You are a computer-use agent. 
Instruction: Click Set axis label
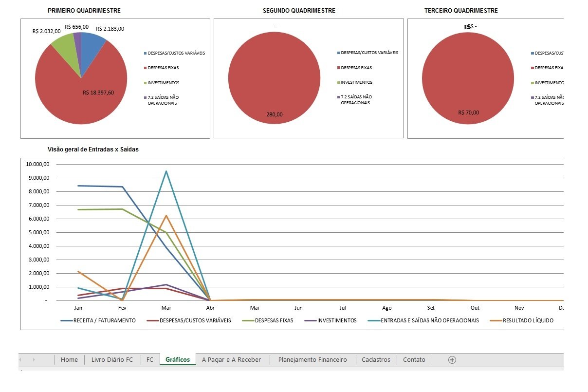431,308
